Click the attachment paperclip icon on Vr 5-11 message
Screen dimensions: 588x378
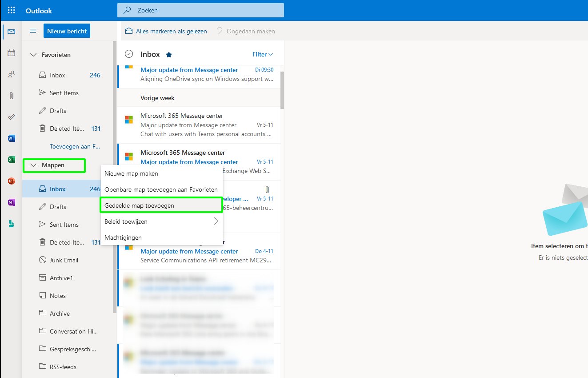point(267,189)
